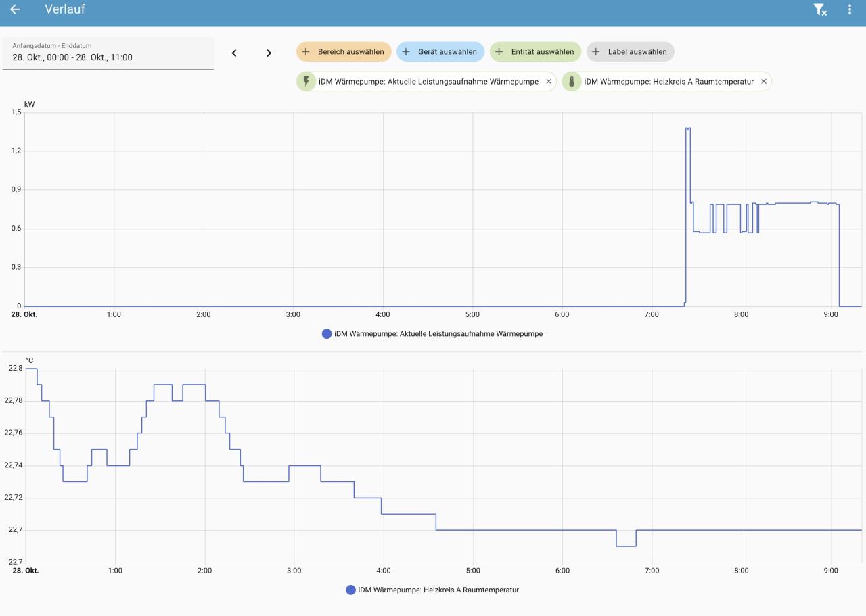The image size is (866, 616).
Task: Toggle Heizkreis A Raumtemperatur legend entry
Action: 438,590
